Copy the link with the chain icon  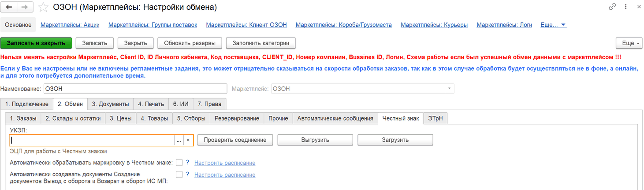point(612,7)
